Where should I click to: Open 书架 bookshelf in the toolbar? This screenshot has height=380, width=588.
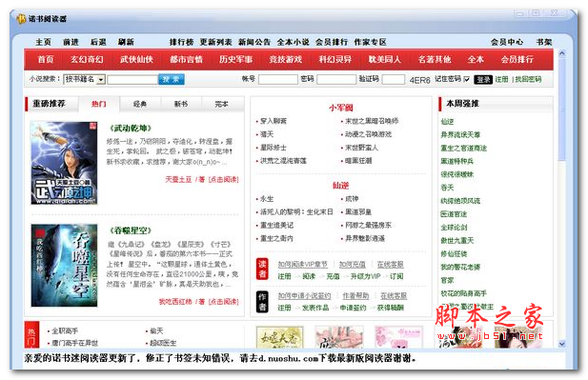(x=544, y=42)
